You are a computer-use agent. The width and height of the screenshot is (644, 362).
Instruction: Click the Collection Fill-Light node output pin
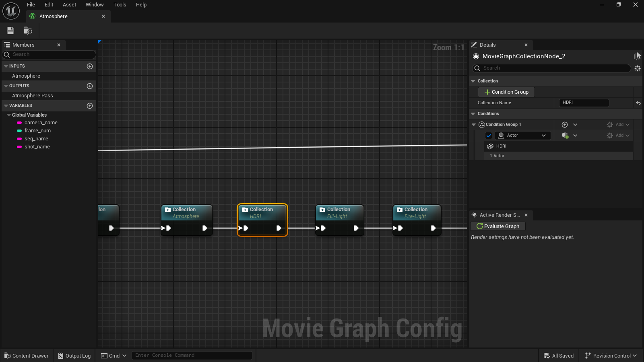(356, 228)
